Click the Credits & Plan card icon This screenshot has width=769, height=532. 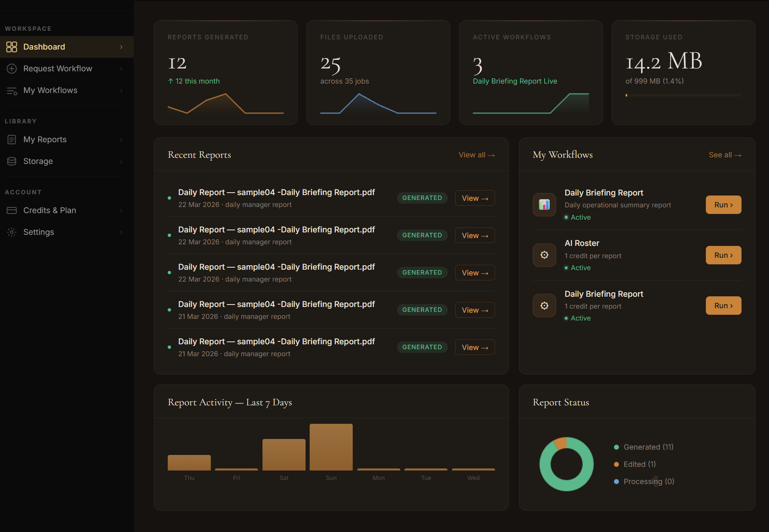[12, 210]
